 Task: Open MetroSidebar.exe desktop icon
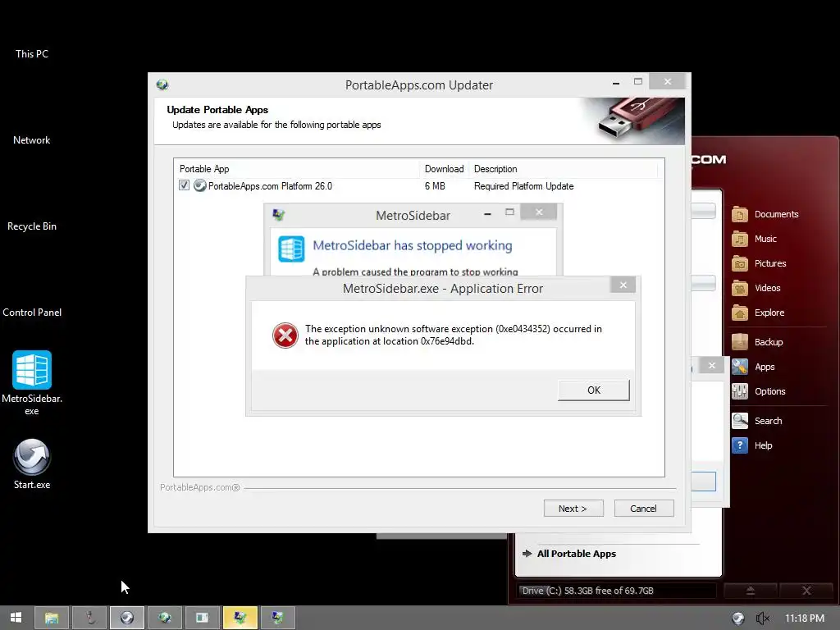[32, 382]
